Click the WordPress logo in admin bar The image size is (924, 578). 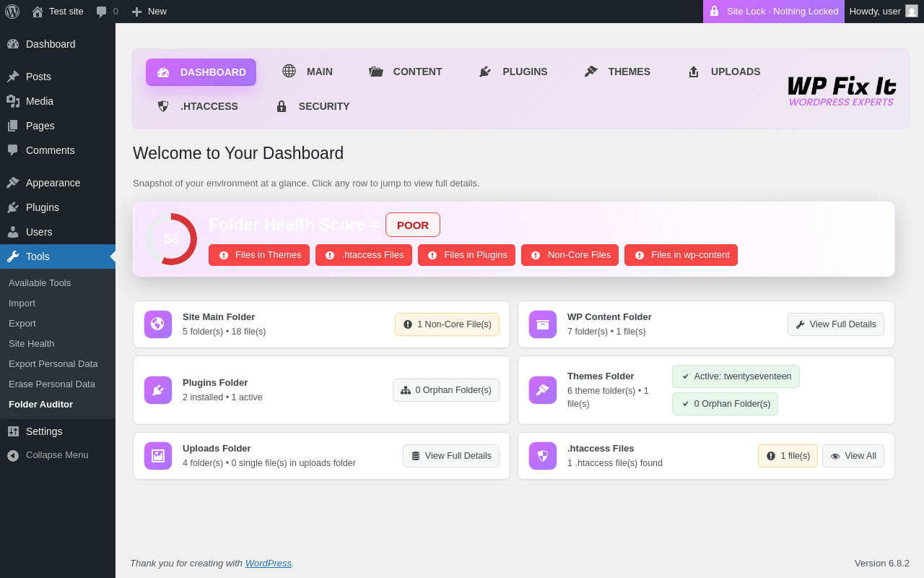(12, 12)
